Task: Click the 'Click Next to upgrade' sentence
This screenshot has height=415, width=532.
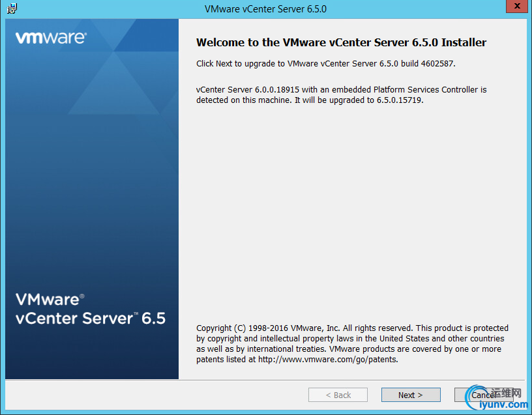Action: point(326,63)
